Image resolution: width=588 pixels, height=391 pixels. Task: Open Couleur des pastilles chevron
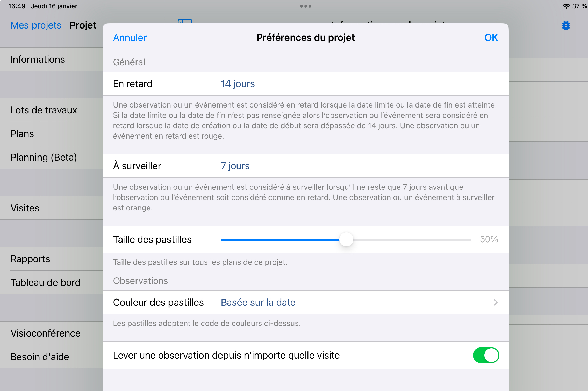[x=496, y=302]
